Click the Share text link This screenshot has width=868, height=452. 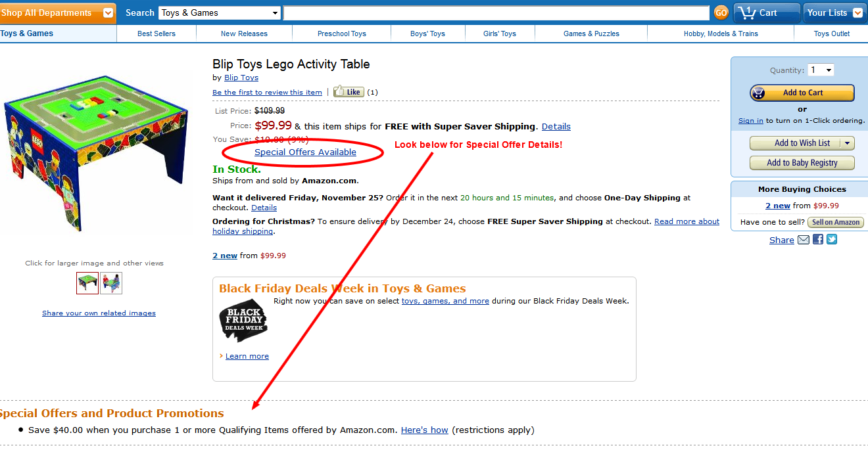tap(782, 240)
